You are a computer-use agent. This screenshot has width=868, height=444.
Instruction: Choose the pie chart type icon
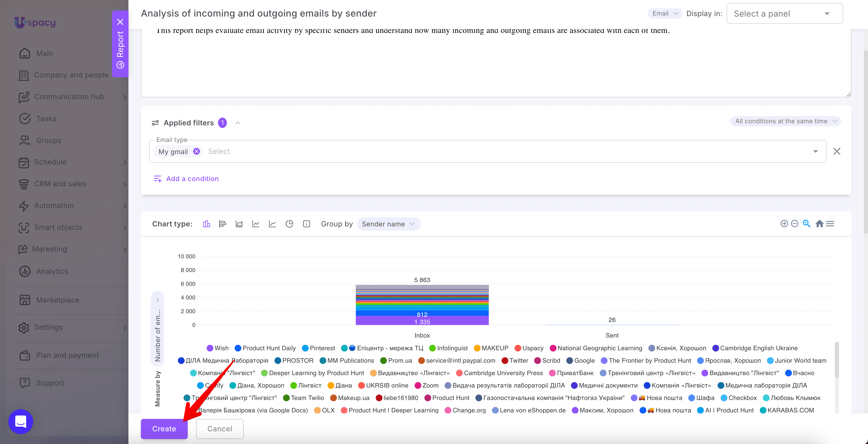(290, 224)
